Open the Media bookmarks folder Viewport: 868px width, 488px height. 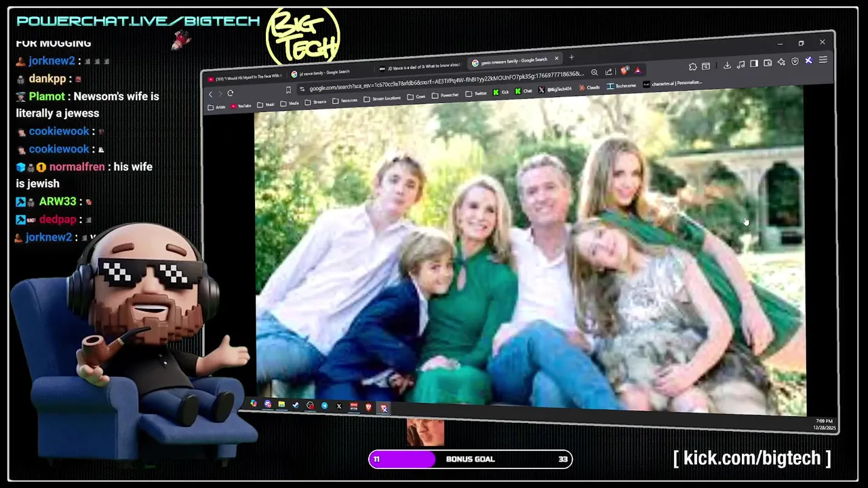point(290,103)
